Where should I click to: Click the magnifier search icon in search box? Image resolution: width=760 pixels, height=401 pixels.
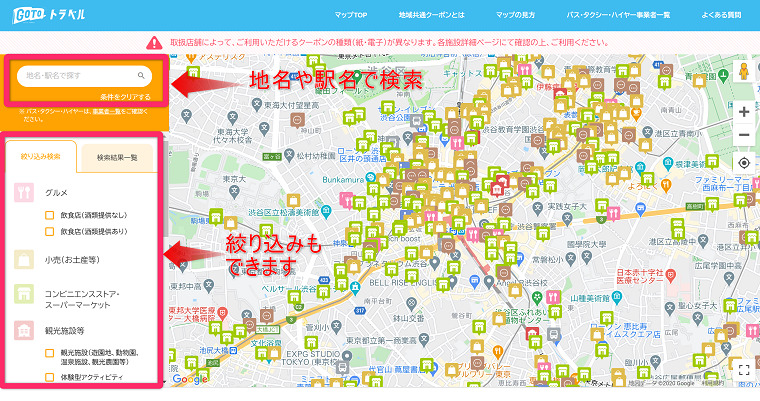[141, 76]
